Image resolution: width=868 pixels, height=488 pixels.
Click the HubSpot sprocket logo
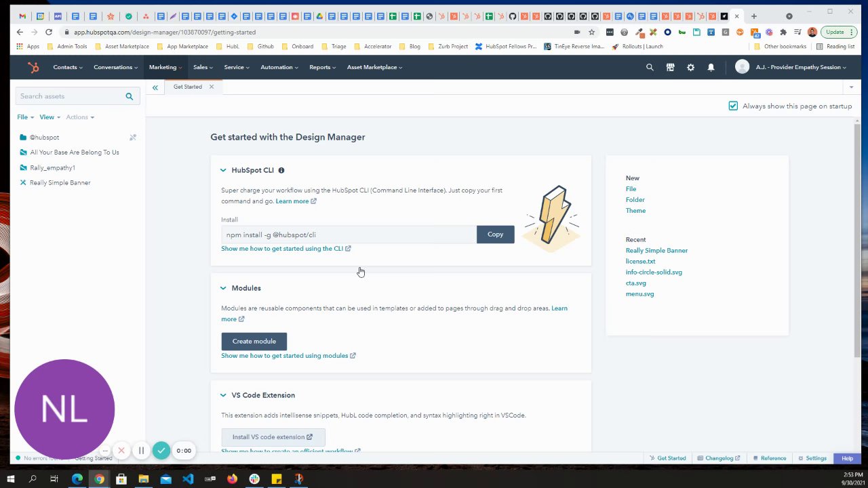click(33, 67)
